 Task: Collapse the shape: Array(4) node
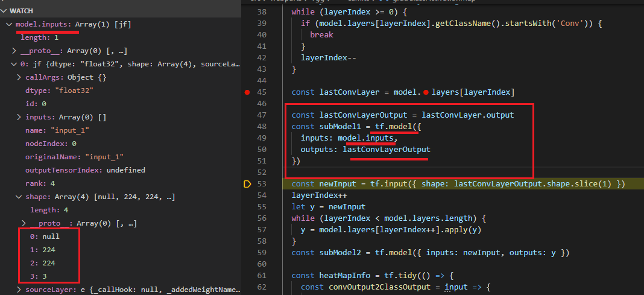point(19,197)
